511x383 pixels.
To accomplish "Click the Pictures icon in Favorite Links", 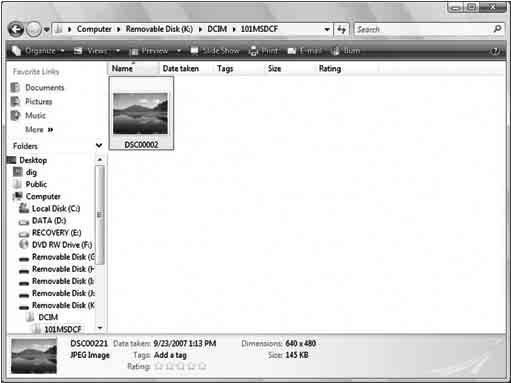I will coord(15,101).
